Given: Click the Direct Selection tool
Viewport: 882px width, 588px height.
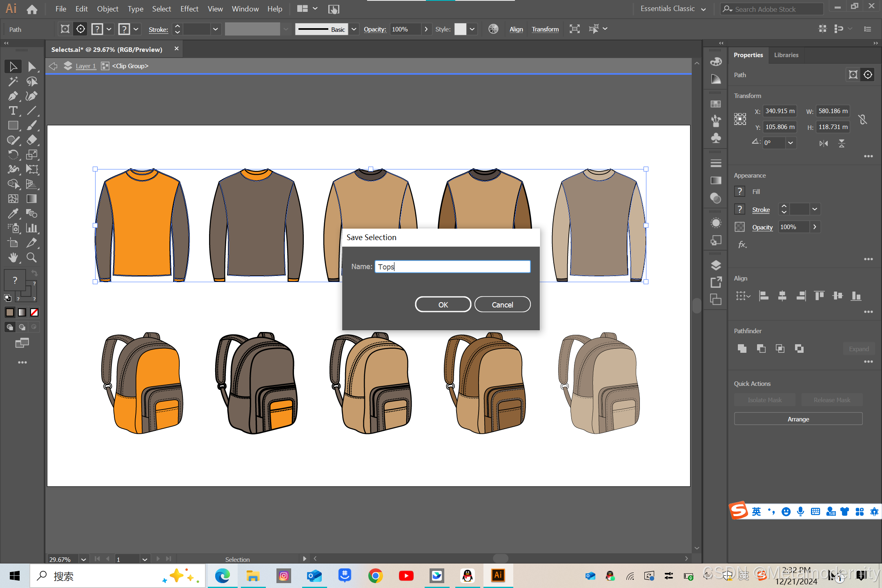Looking at the screenshot, I should [x=31, y=67].
